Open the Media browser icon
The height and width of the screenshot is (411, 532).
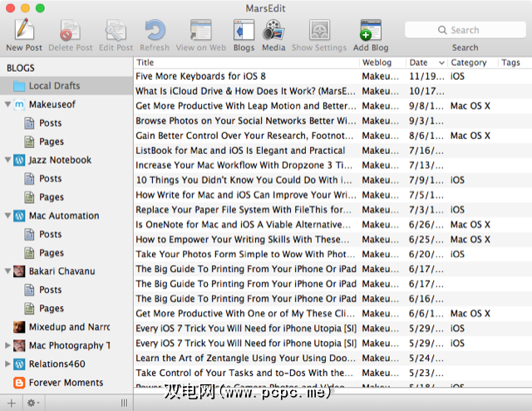[273, 32]
